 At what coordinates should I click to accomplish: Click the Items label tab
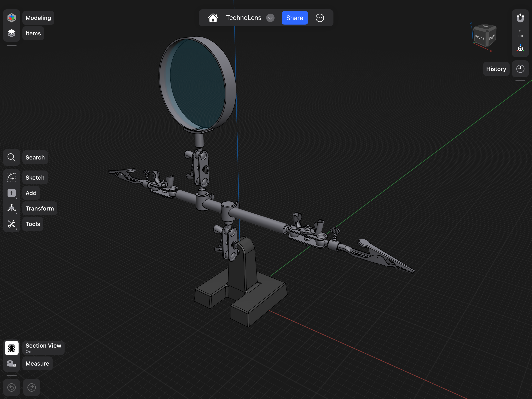coord(33,33)
